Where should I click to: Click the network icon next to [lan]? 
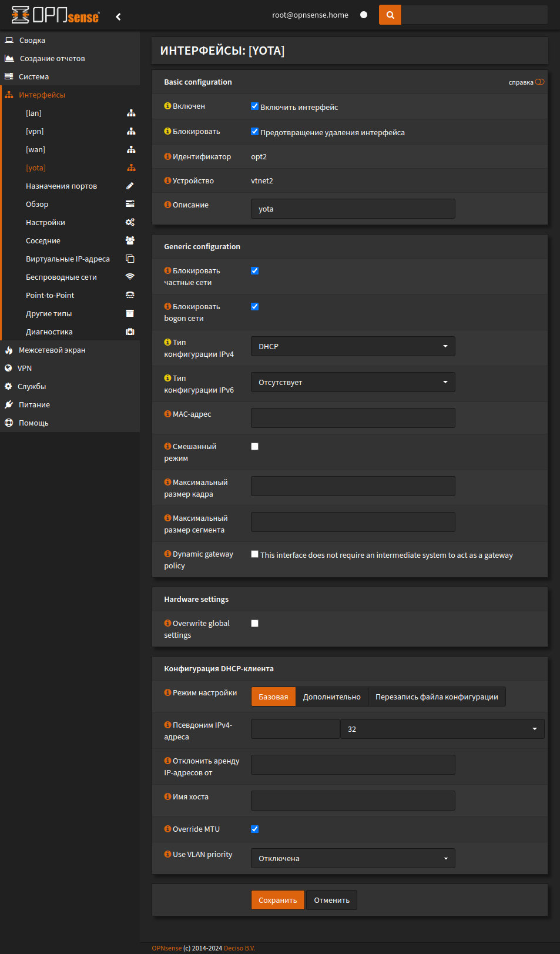(131, 113)
